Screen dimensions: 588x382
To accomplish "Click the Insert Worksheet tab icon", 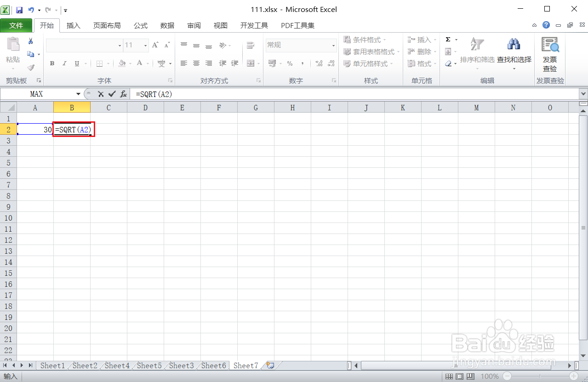I will (270, 365).
